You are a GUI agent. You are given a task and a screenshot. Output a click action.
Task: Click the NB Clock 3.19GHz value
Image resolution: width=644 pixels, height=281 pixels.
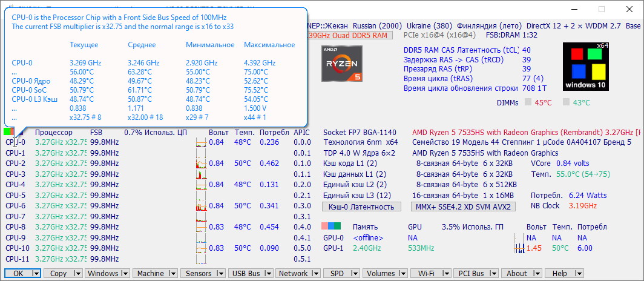click(583, 206)
